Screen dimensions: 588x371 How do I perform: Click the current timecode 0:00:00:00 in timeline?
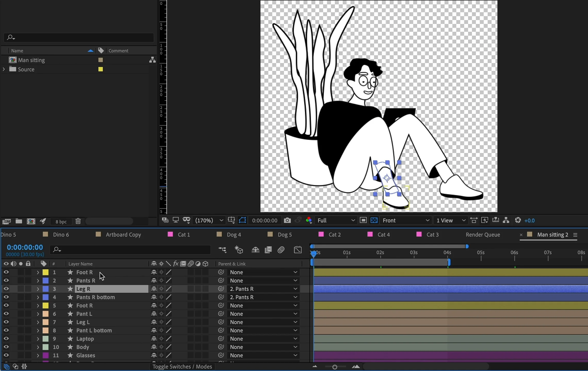25,247
